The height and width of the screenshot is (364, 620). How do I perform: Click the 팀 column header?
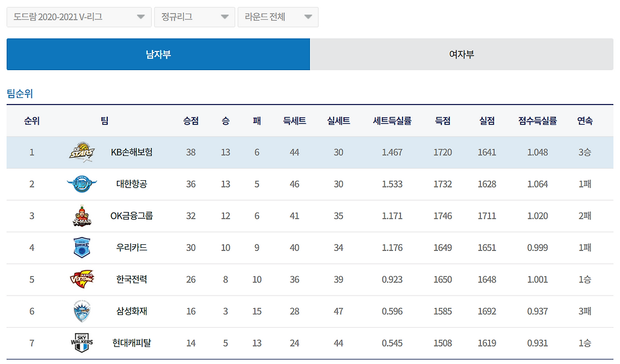(104, 121)
